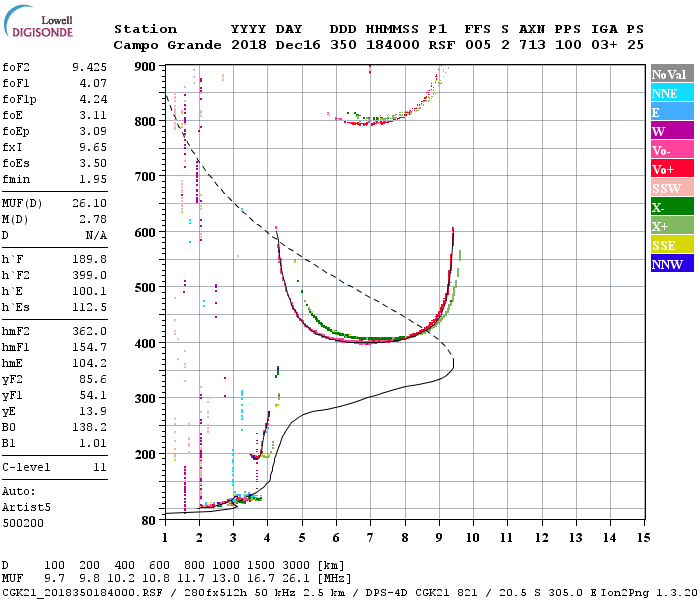Viewport: 700px width, 600px height.
Task: Select the W purple legend swatch
Action: pos(672,131)
